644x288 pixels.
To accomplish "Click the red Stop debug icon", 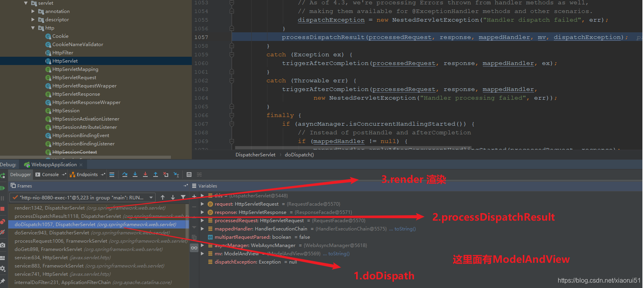I will coord(3,209).
